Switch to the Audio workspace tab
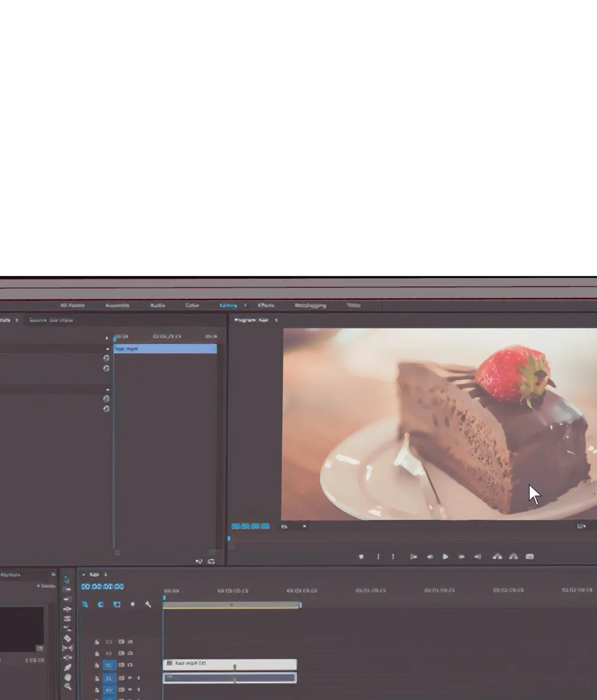The image size is (597, 700). point(158,305)
